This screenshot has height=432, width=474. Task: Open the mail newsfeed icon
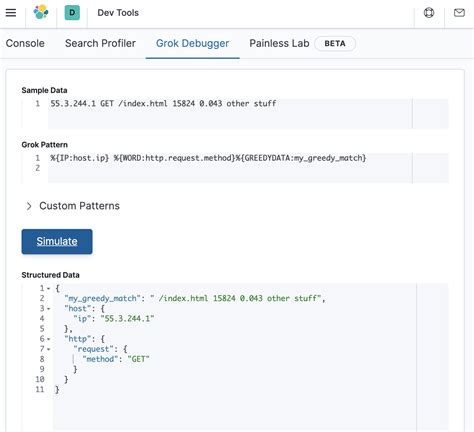[459, 13]
